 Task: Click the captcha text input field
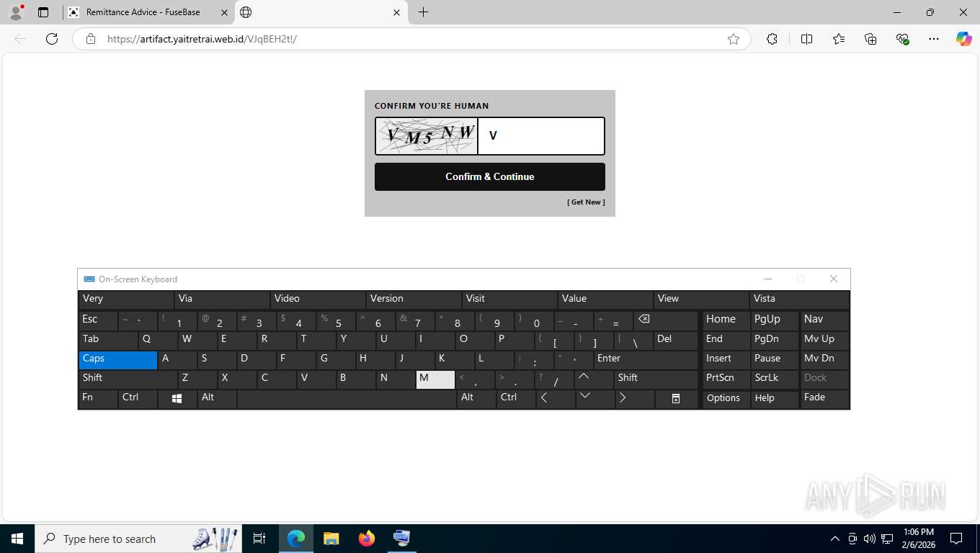click(541, 136)
